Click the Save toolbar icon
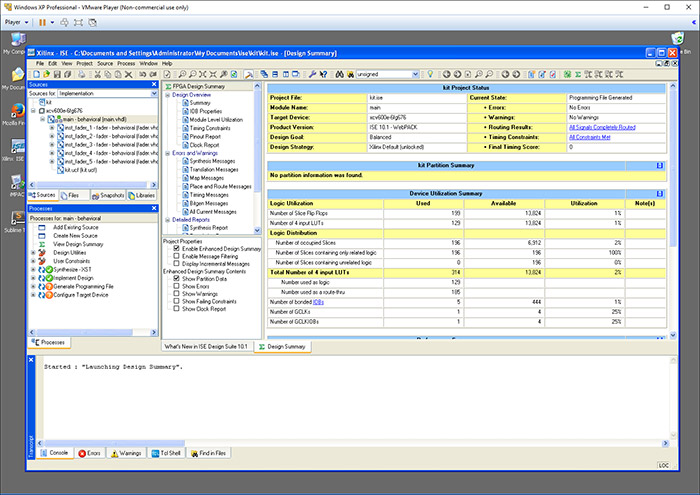Image resolution: width=700 pixels, height=495 pixels. pyautogui.click(x=57, y=75)
